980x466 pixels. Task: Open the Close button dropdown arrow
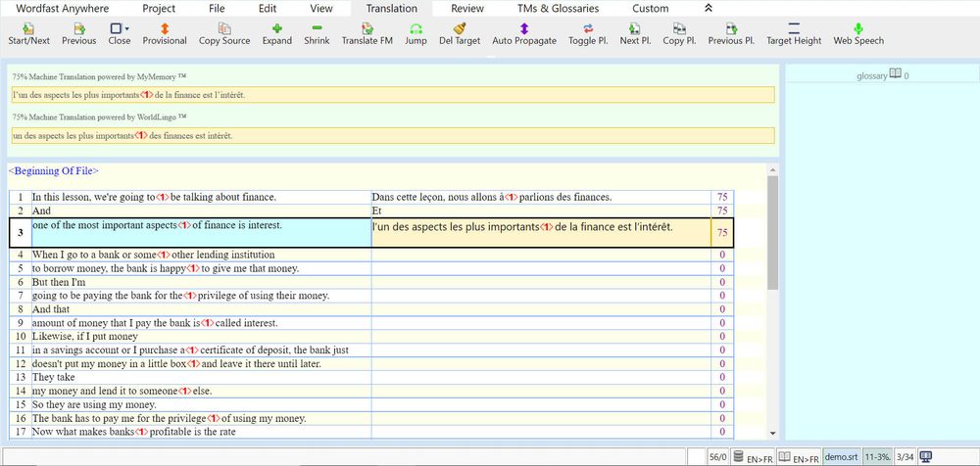click(x=126, y=28)
